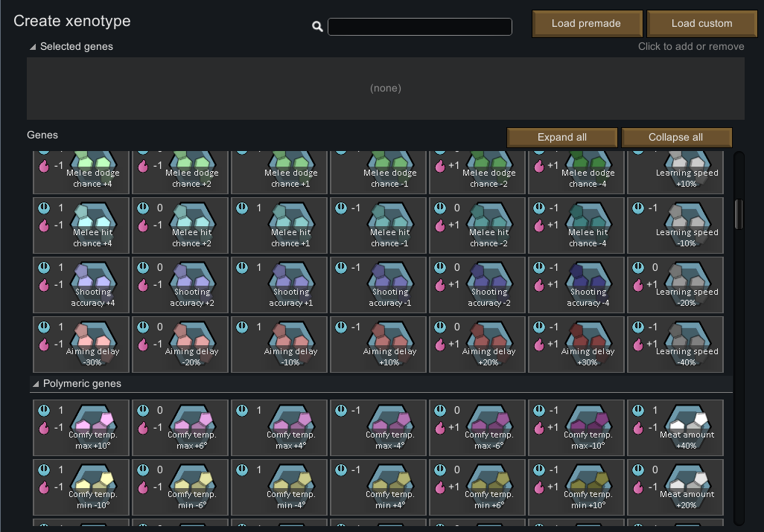The image size is (764, 532).
Task: Click Expand all gene categories
Action: tap(561, 137)
